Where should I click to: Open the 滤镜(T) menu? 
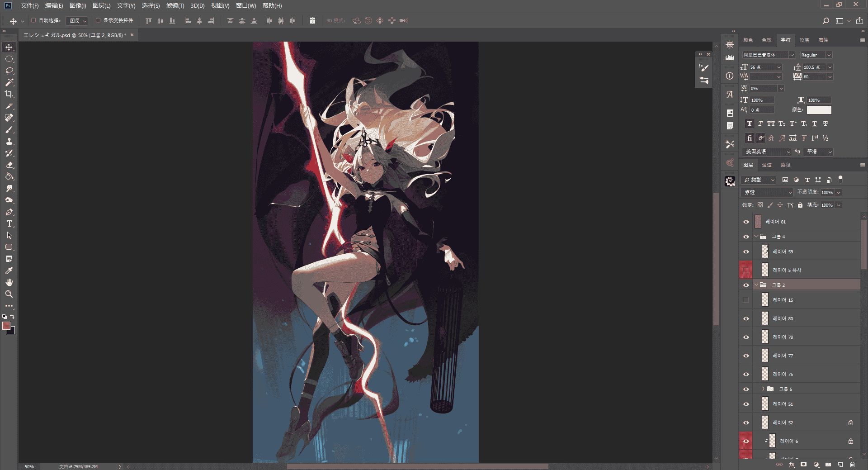(x=175, y=6)
